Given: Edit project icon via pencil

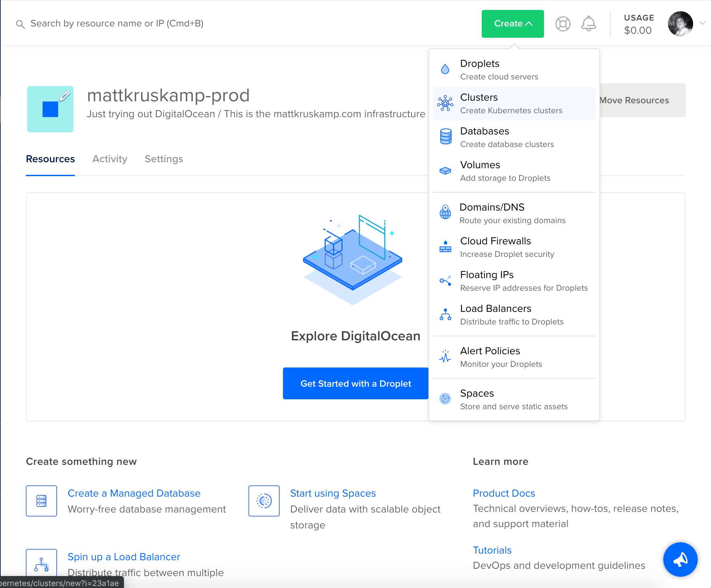Looking at the screenshot, I should pos(65,96).
